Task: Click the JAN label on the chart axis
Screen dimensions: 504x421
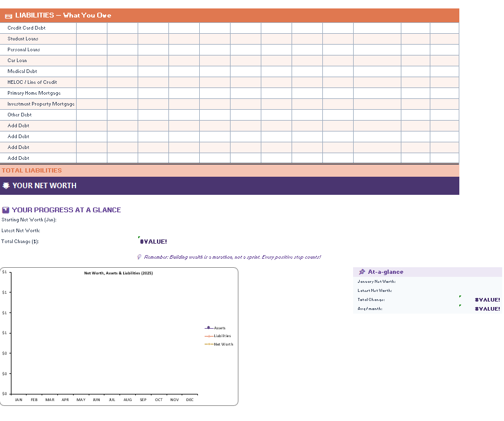Action: pyautogui.click(x=18, y=399)
